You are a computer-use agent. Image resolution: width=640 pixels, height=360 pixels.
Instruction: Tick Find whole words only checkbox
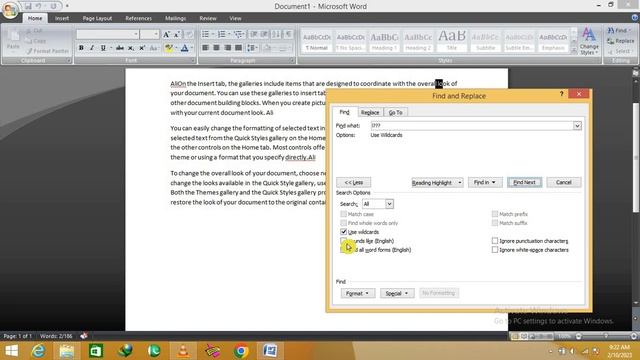click(x=344, y=223)
